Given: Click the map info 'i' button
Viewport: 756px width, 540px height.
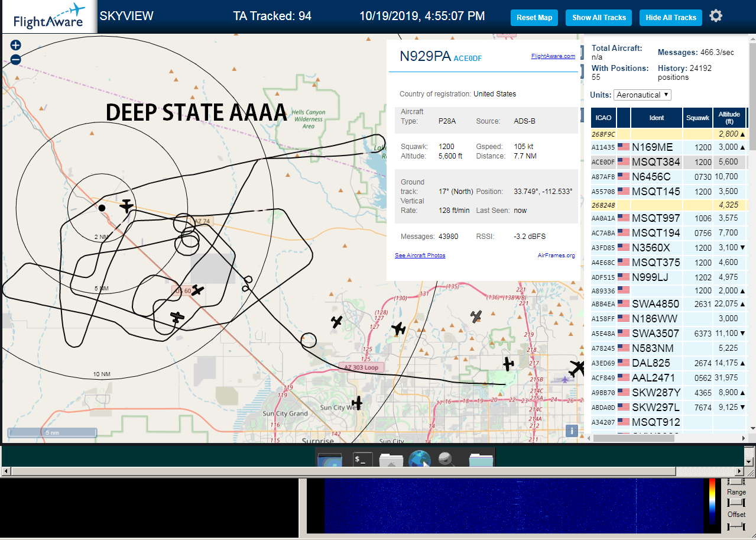Looking at the screenshot, I should 572,431.
